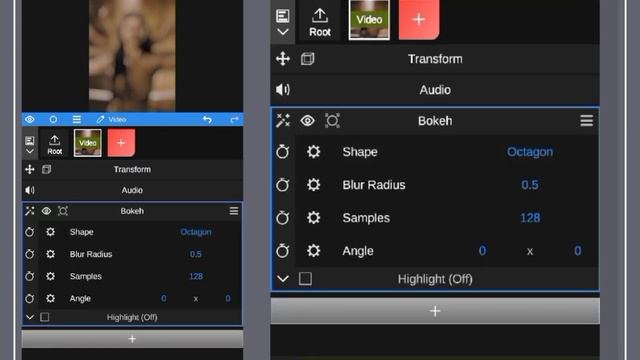Redo using the right-arrow icon in blue toolbar
The width and height of the screenshot is (640, 360).
pos(234,119)
